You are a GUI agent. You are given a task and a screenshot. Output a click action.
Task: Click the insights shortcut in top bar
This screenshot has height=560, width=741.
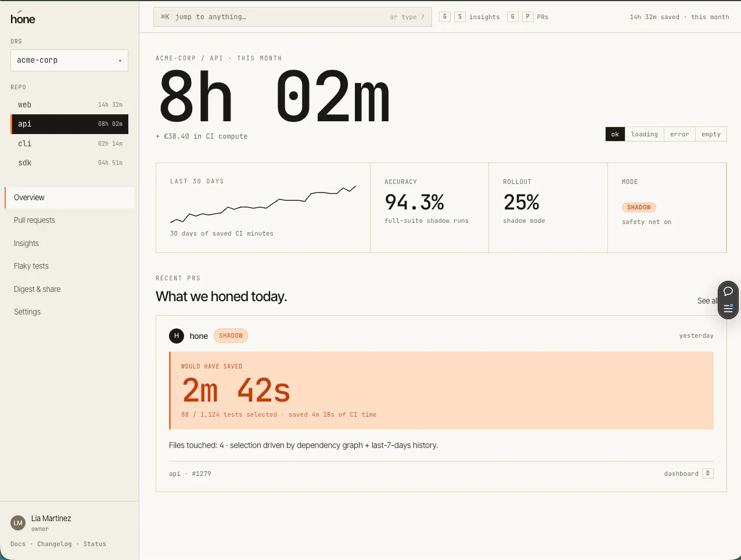click(x=484, y=17)
